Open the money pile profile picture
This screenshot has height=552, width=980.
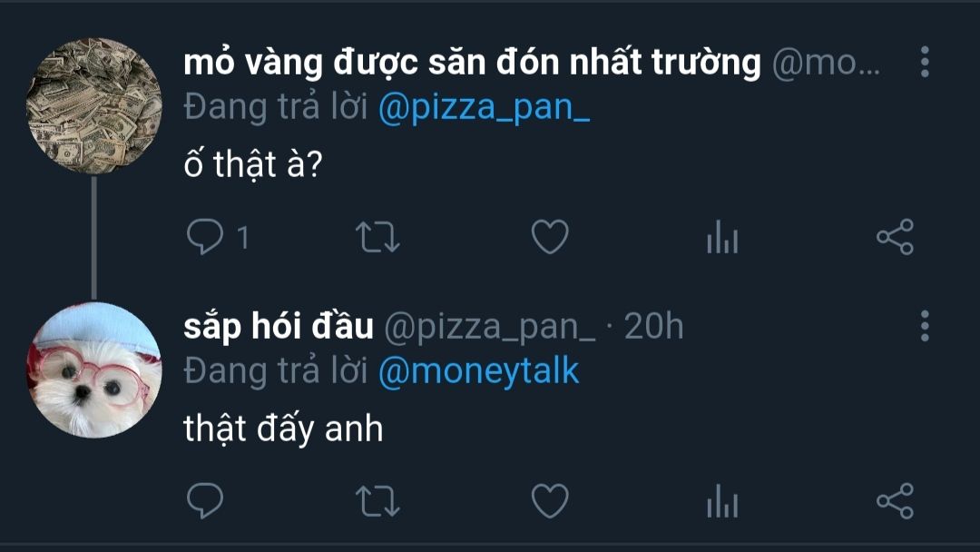click(x=93, y=106)
